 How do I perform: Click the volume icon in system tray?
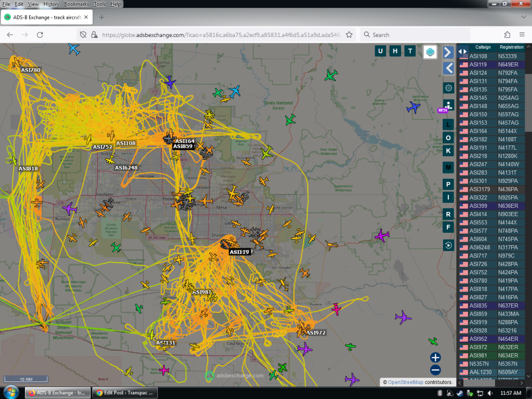point(489,393)
